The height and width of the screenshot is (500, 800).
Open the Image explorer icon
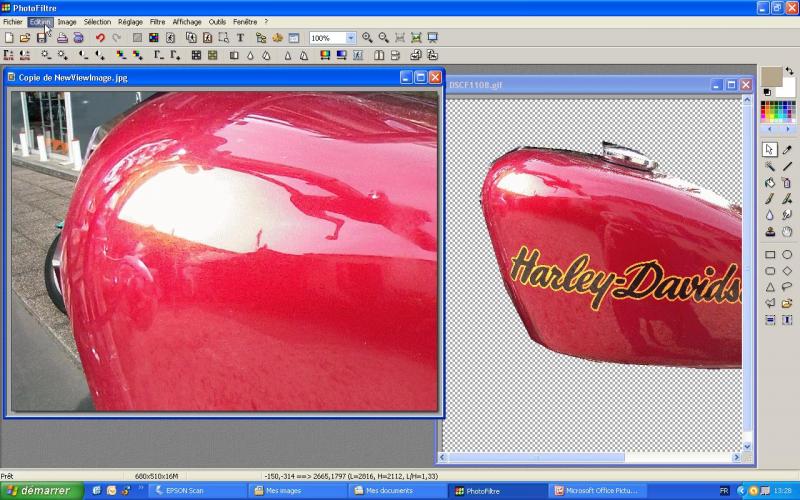point(261,38)
